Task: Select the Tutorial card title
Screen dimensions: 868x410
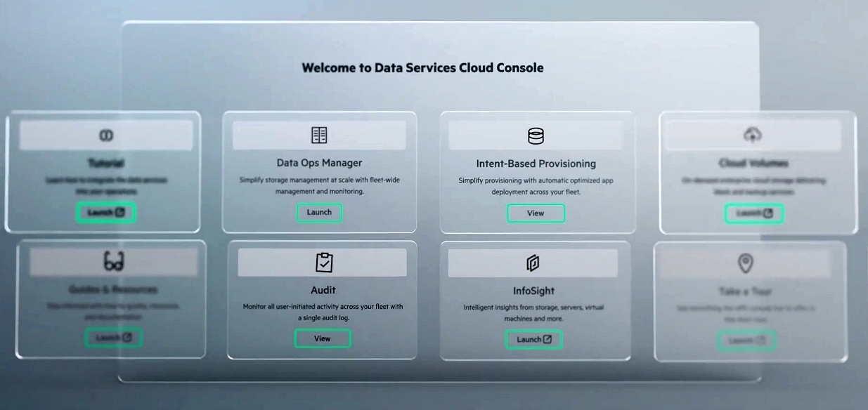Action: [x=106, y=163]
